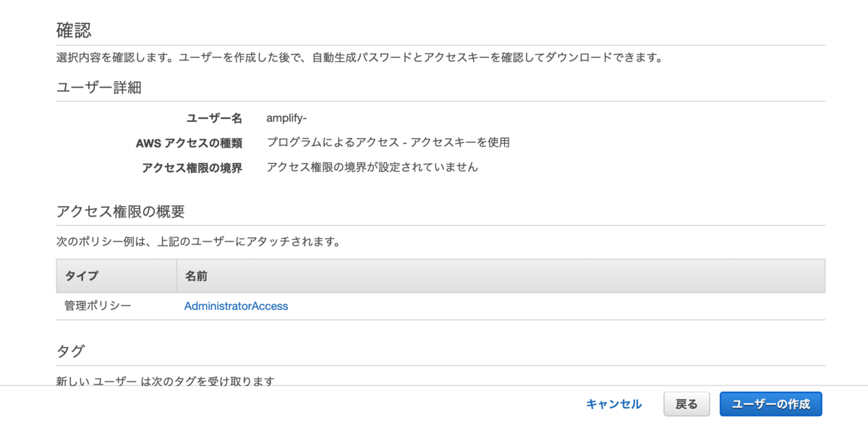Select the ユーザー詳細 section header
The image size is (868, 422).
click(x=90, y=86)
